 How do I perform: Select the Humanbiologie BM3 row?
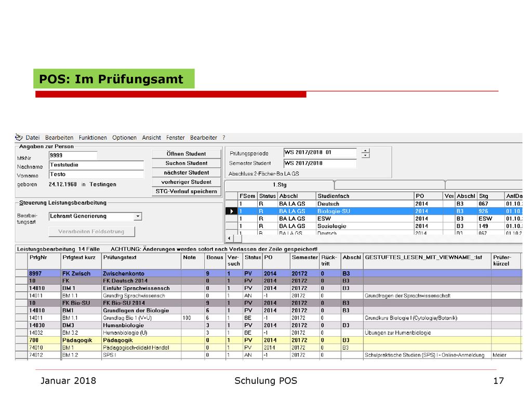click(268, 325)
